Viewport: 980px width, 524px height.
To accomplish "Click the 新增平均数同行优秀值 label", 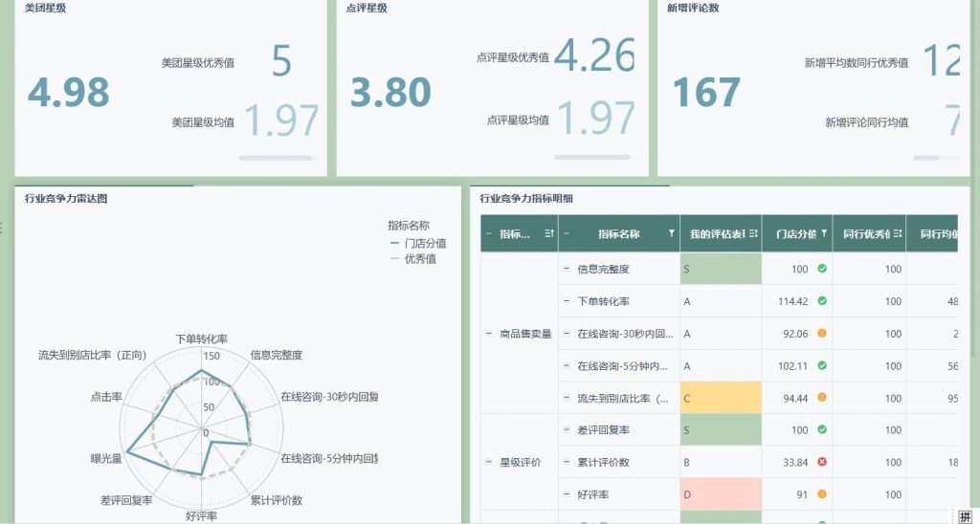I will [x=857, y=62].
